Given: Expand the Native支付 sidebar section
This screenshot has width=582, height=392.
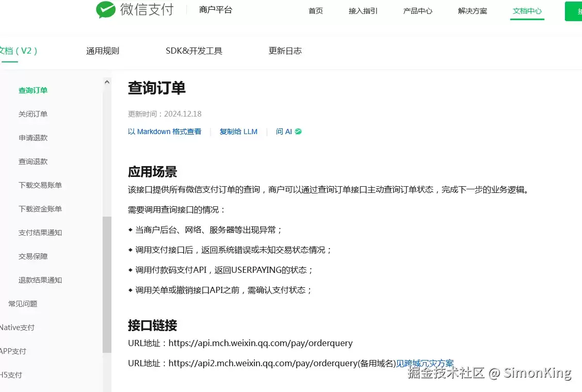Looking at the screenshot, I should (17, 328).
